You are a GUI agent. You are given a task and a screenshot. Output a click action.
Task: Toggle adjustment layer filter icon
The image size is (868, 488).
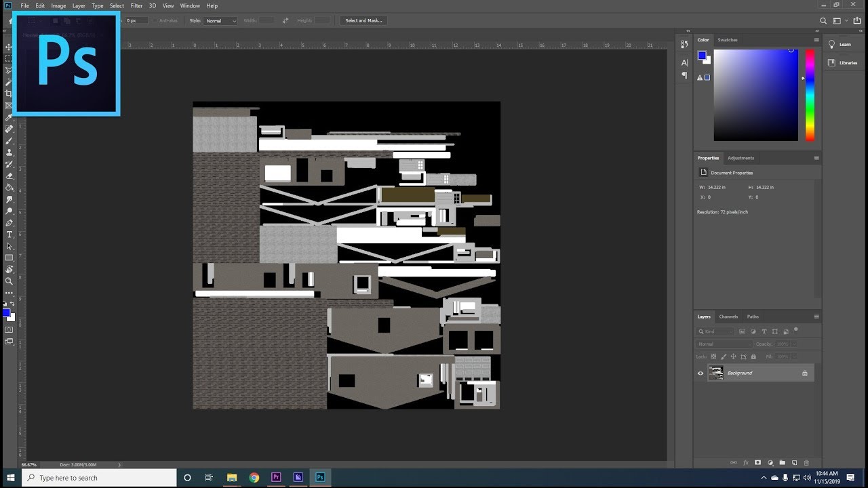(753, 331)
